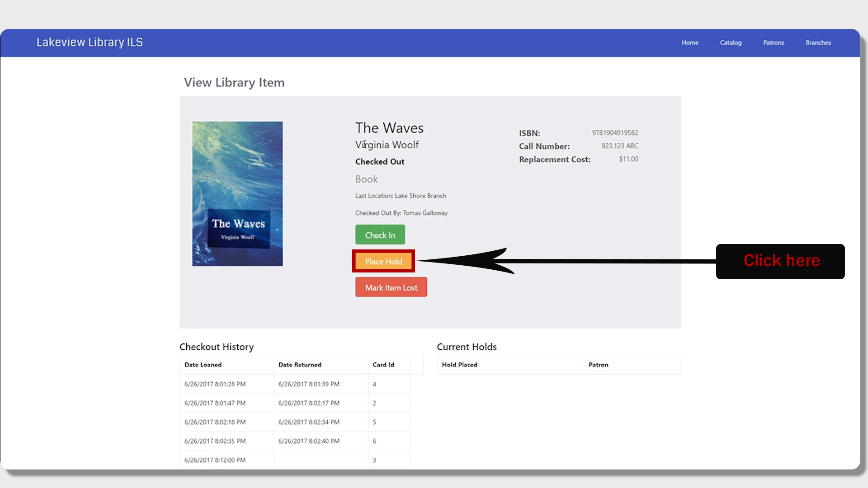Click date returned '6/26/2017 8:01:39 PM'

[x=309, y=384]
